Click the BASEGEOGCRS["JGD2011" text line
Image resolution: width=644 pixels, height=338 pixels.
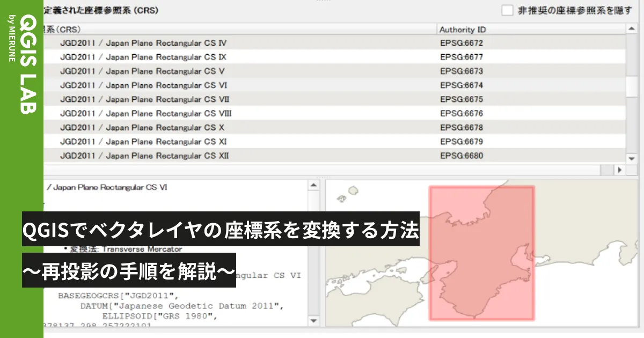[x=118, y=296]
